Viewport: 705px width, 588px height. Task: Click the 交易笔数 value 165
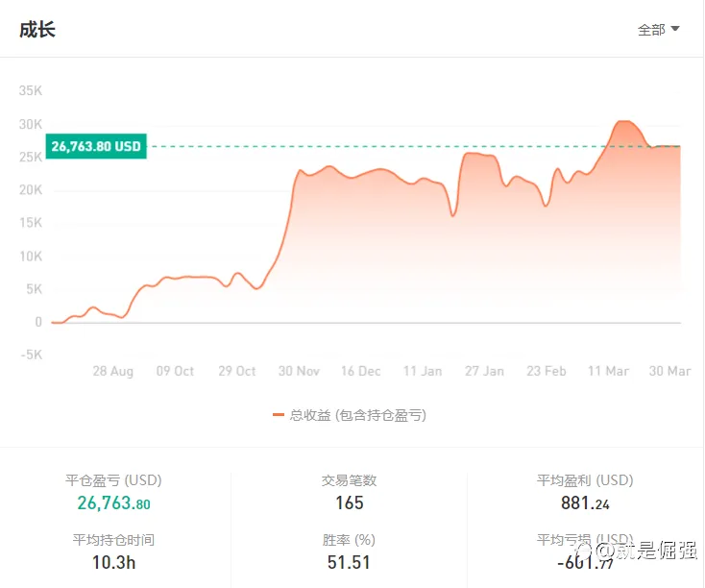click(349, 503)
